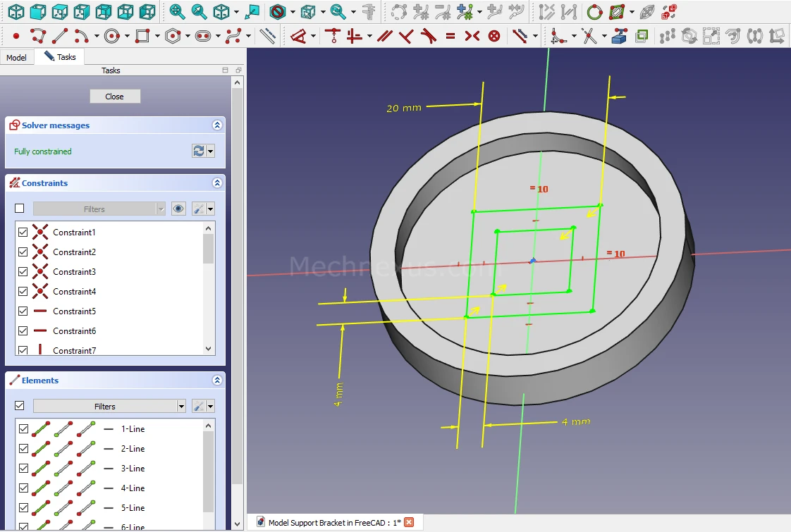Screen dimensions: 791x532
Task: Collapse the Constraints section
Action: pyautogui.click(x=217, y=183)
